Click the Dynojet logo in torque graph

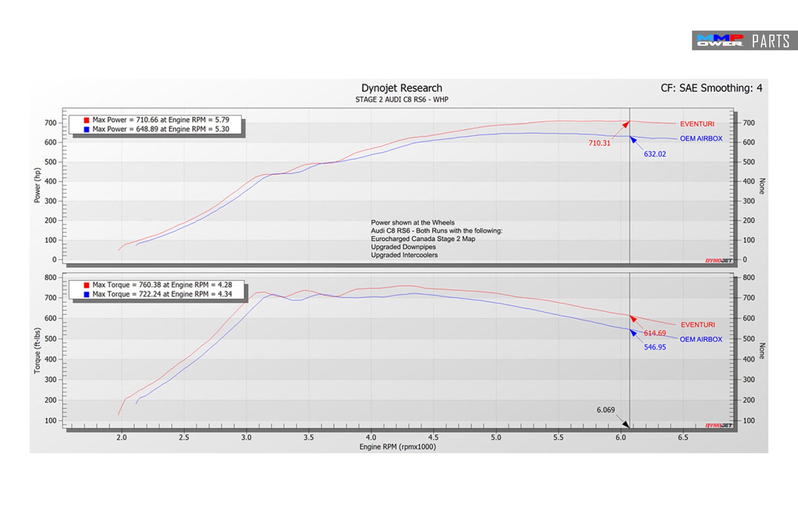tap(719, 425)
